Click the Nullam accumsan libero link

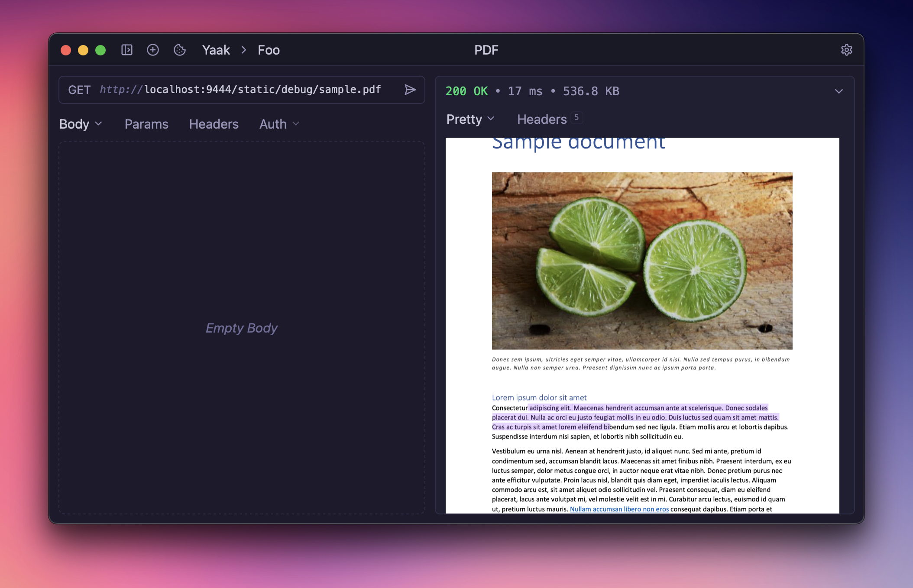click(619, 509)
